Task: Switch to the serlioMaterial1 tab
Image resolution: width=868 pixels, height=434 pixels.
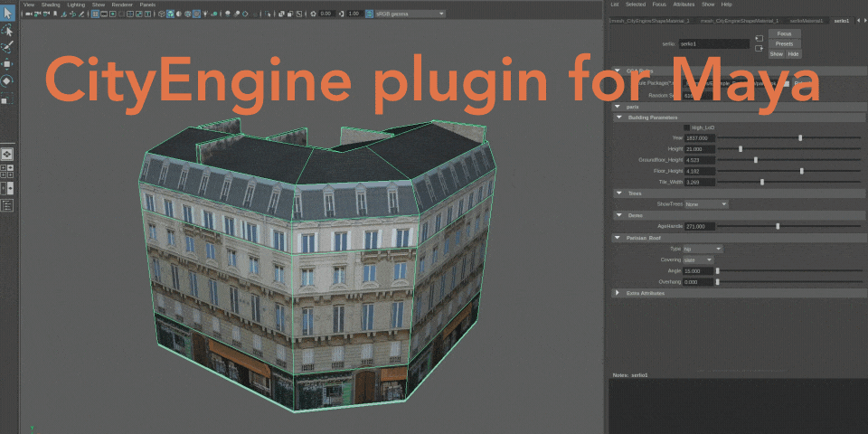Action: click(806, 21)
